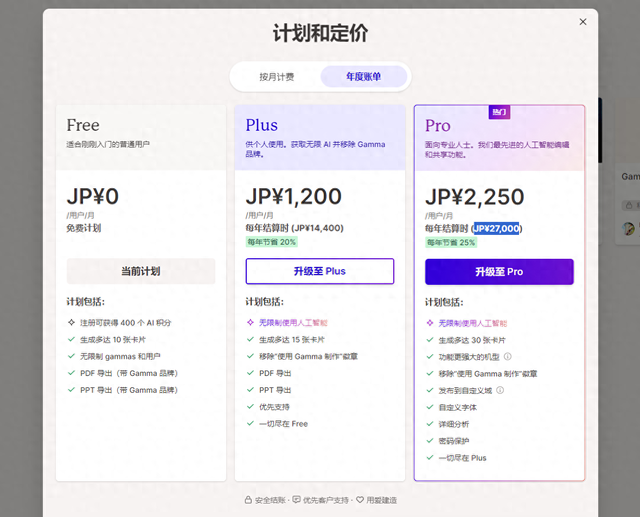Click Plus item PPT 导出
This screenshot has height=517, width=640.
click(275, 390)
